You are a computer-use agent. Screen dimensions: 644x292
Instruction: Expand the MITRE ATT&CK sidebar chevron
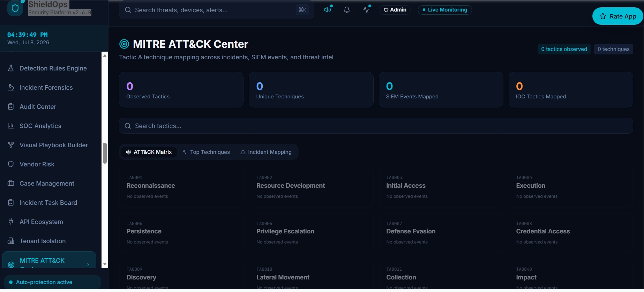pos(88,264)
